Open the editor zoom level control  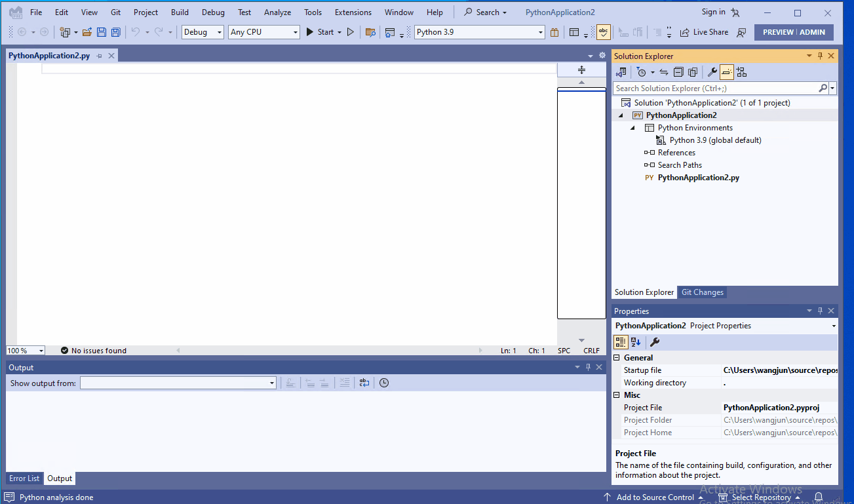25,350
